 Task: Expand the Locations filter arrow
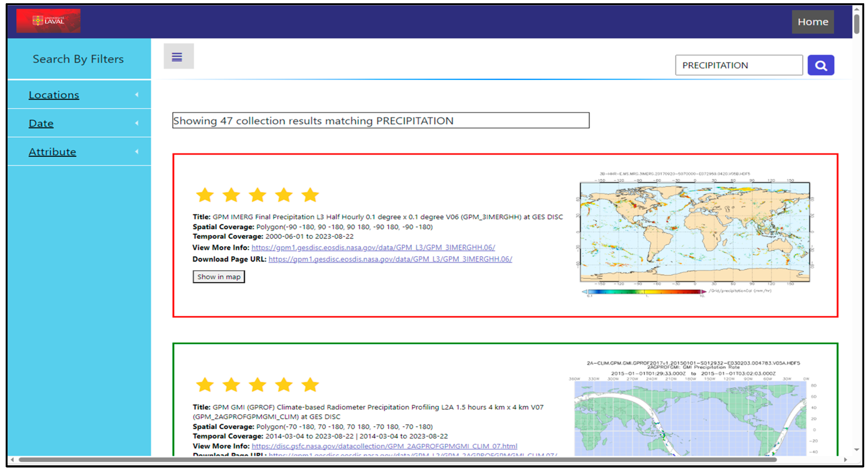click(137, 95)
